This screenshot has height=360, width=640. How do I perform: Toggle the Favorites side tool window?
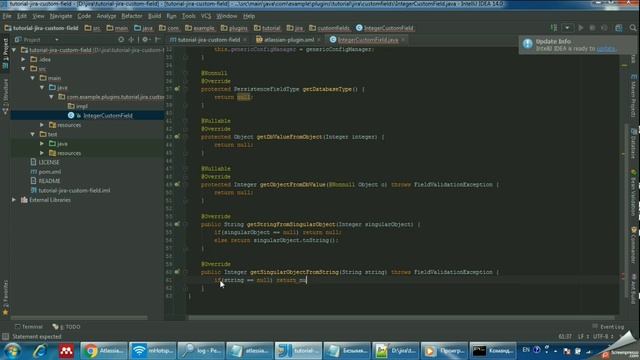click(5, 298)
